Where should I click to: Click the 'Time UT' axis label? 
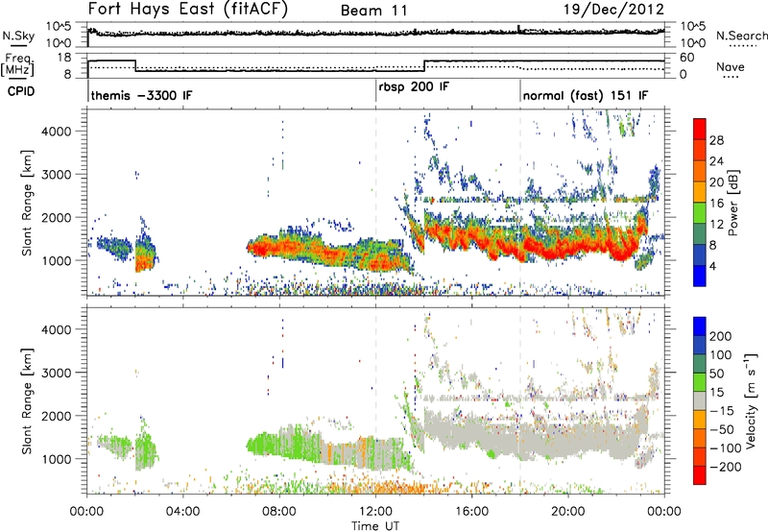point(375,526)
